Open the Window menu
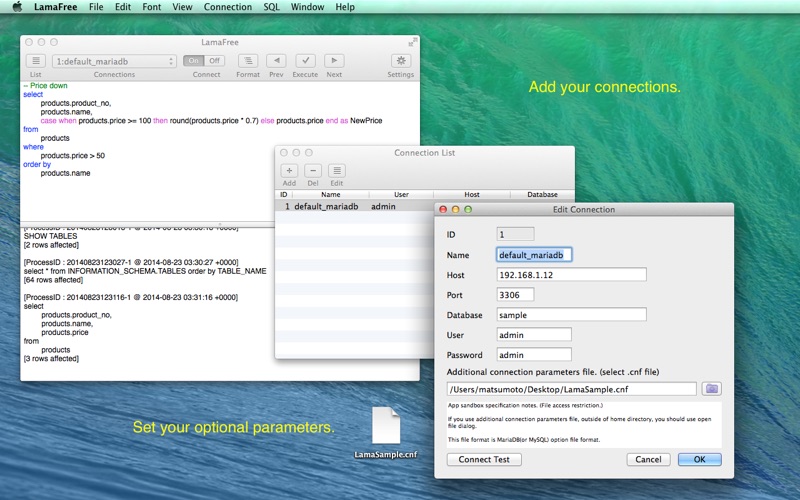 coord(307,7)
